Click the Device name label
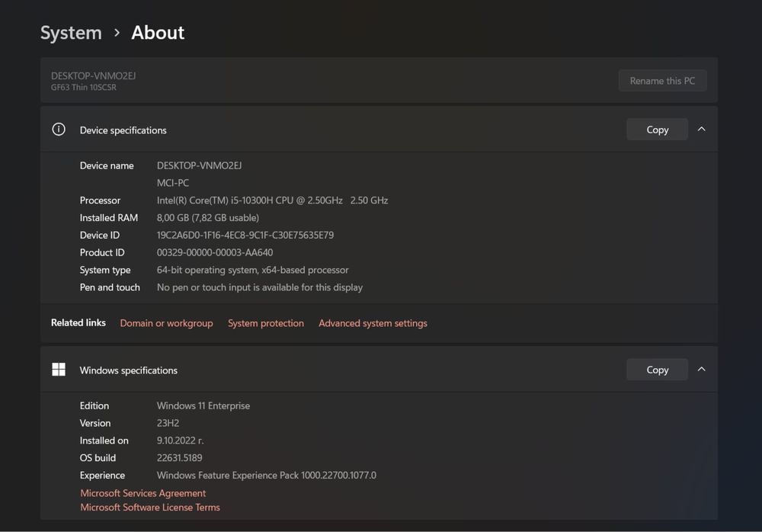The height and width of the screenshot is (532, 762). point(107,166)
